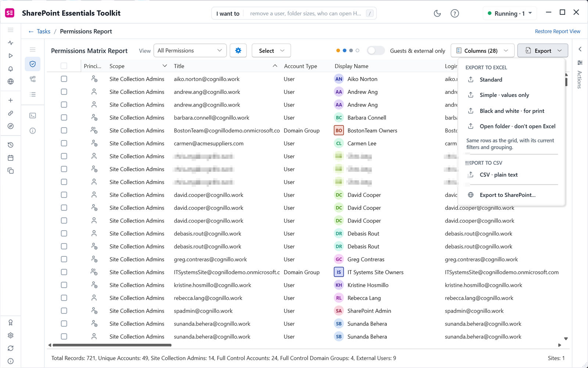Open calendar schedule icon in sidebar

tap(11, 158)
